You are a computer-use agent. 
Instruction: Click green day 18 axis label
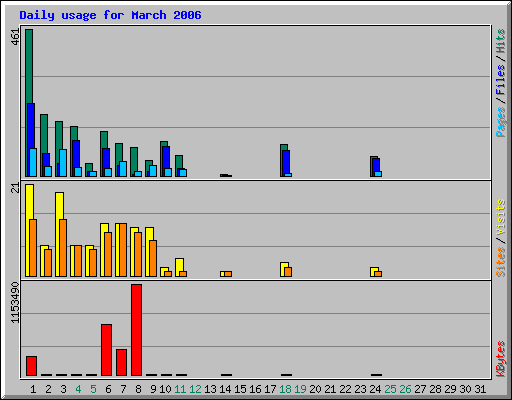[x=285, y=389]
